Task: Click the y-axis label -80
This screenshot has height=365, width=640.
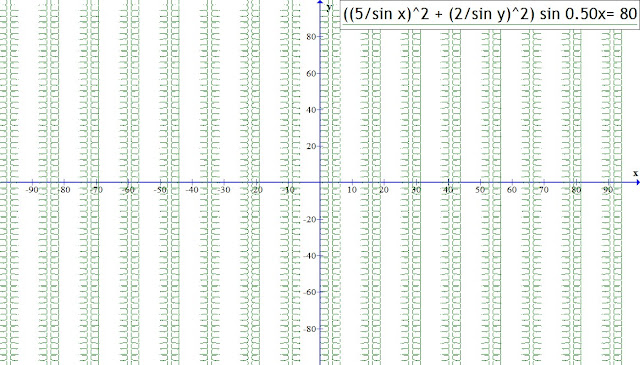Action: pyautogui.click(x=310, y=329)
